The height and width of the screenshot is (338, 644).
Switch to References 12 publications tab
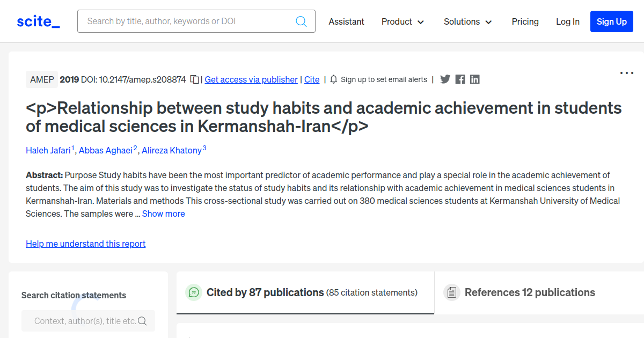pos(539,292)
